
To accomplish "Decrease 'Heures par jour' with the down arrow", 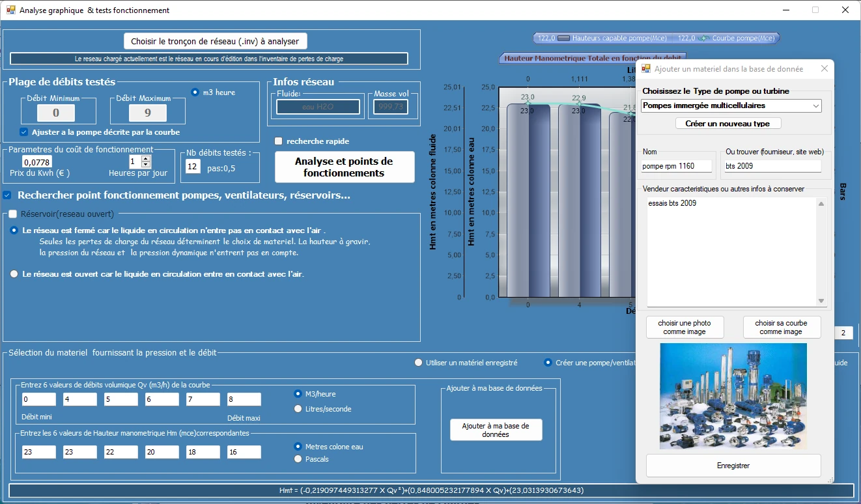I will coord(146,165).
